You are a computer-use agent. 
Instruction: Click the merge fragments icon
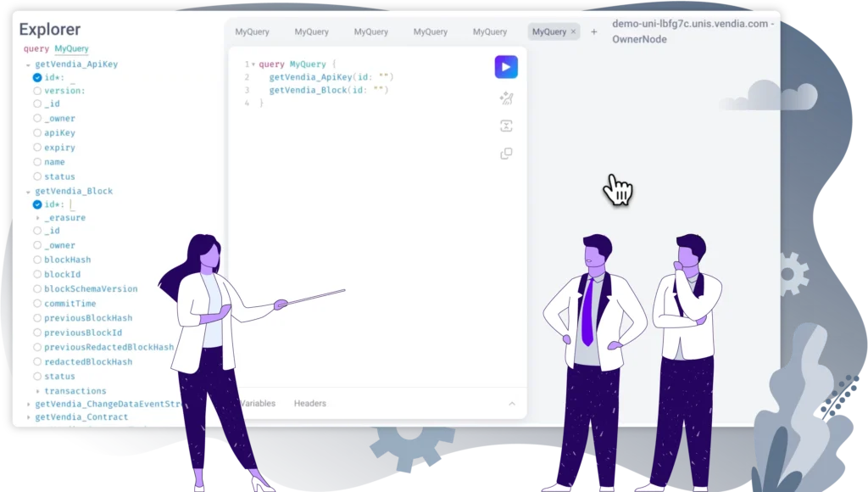[506, 126]
